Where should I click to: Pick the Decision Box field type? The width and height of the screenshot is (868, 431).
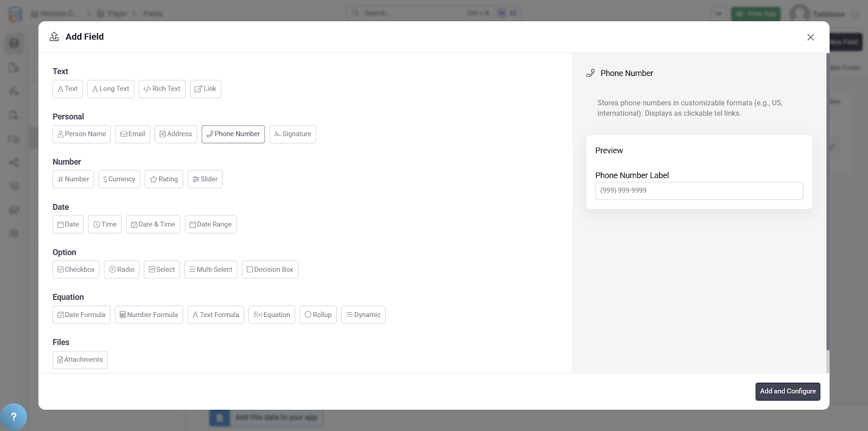point(270,270)
